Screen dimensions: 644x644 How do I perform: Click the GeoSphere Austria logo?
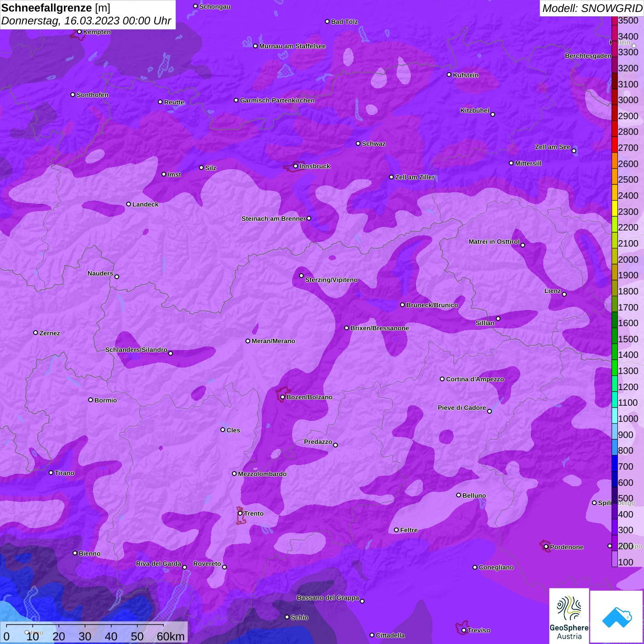[569, 615]
